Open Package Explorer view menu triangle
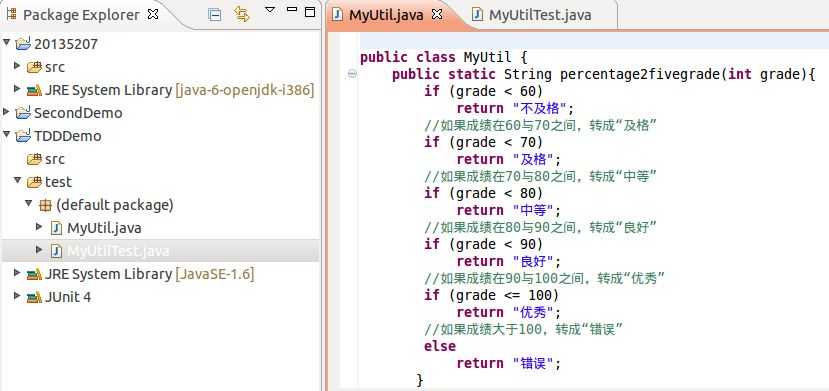829x391 pixels. pos(270,10)
